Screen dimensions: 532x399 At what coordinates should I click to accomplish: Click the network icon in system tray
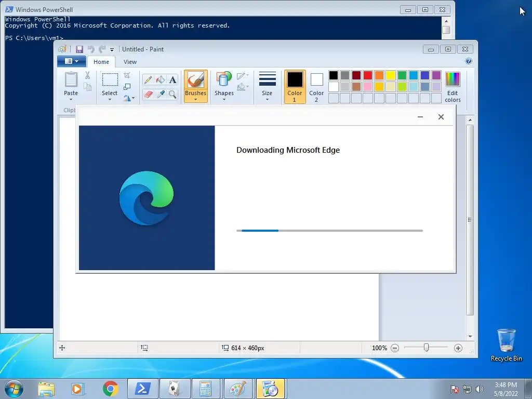(x=467, y=389)
